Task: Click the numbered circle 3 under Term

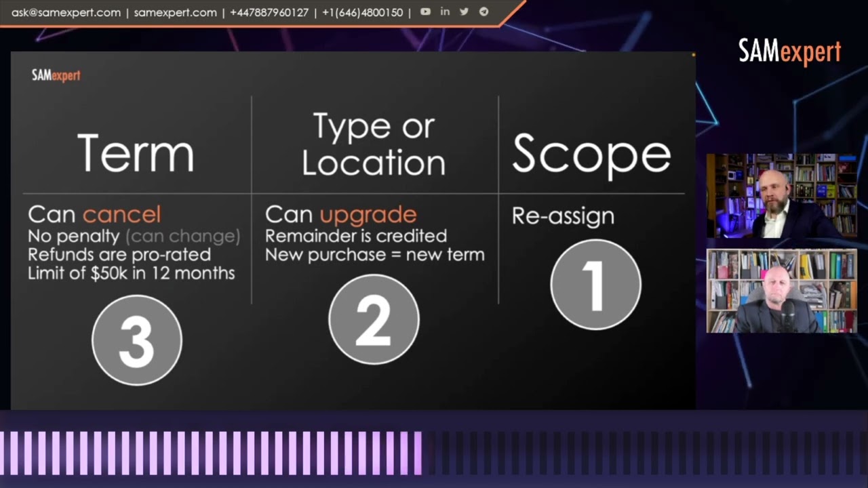Action: pos(137,340)
